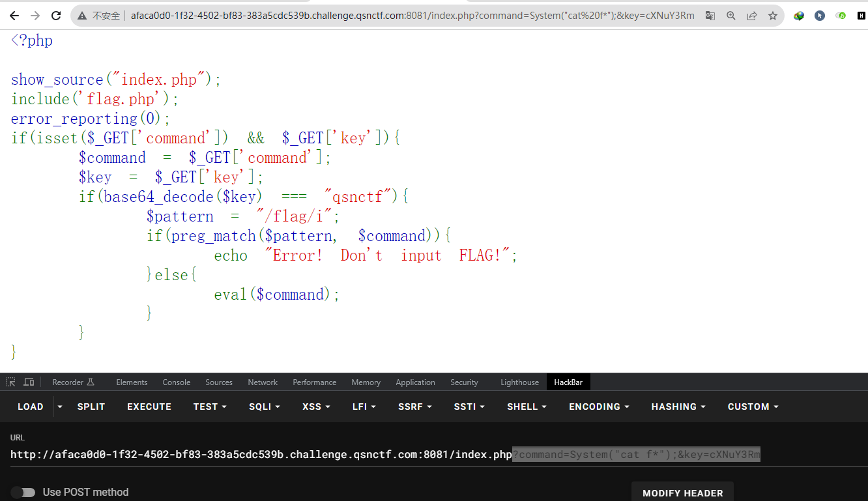The width and height of the screenshot is (868, 501).
Task: Open the Memory tab
Action: [366, 382]
